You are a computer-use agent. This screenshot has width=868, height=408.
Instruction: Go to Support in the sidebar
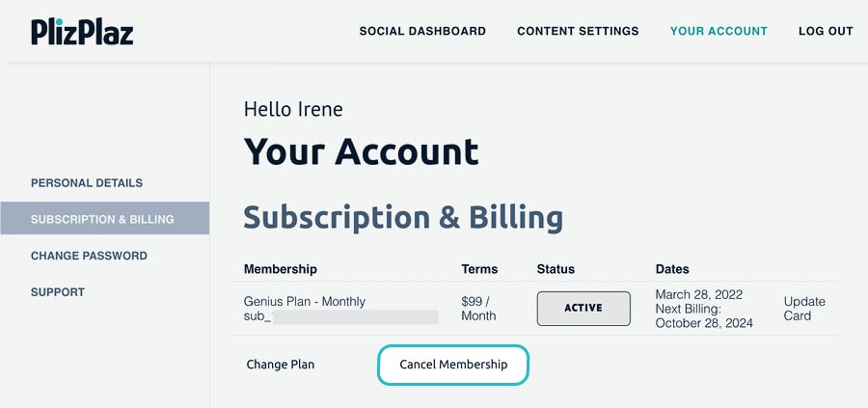[58, 292]
